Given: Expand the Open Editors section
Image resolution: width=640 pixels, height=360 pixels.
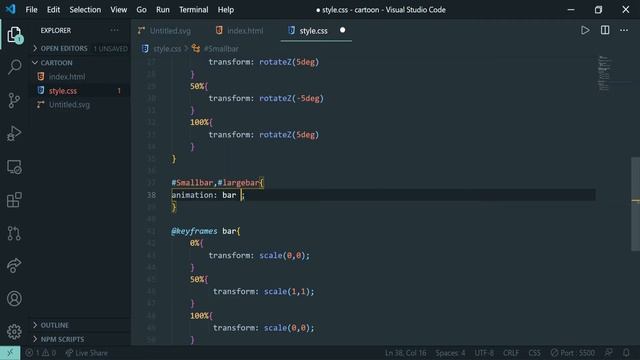Looking at the screenshot, I should [80, 49].
